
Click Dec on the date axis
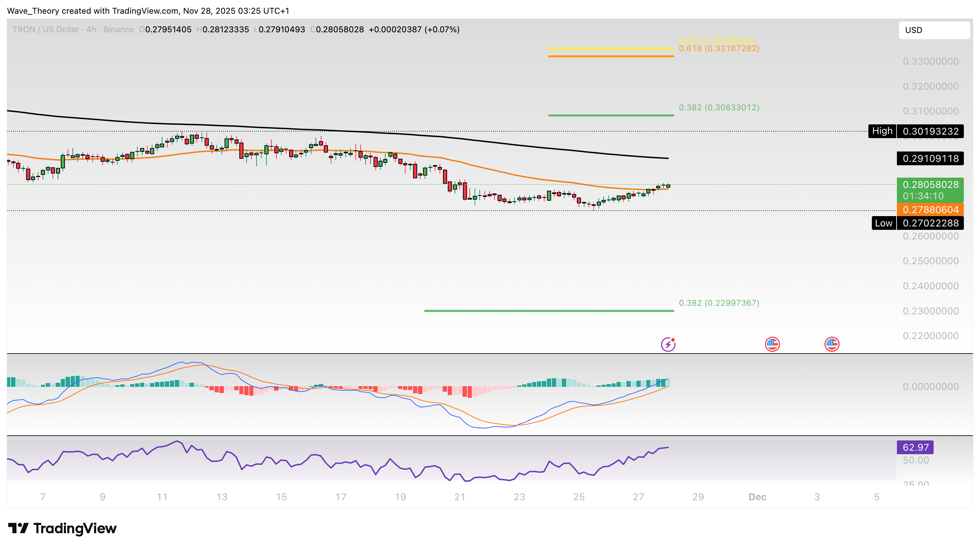pyautogui.click(x=757, y=496)
